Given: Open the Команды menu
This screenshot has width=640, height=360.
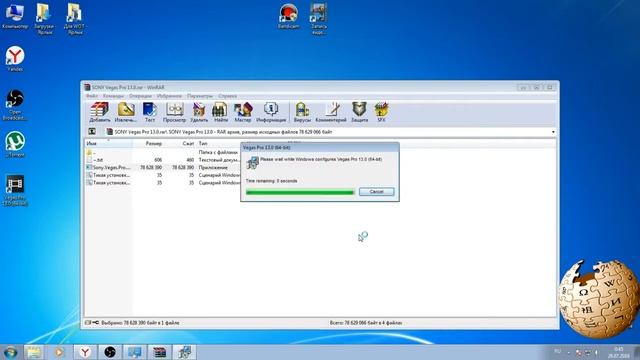Looking at the screenshot, I should coord(113,96).
